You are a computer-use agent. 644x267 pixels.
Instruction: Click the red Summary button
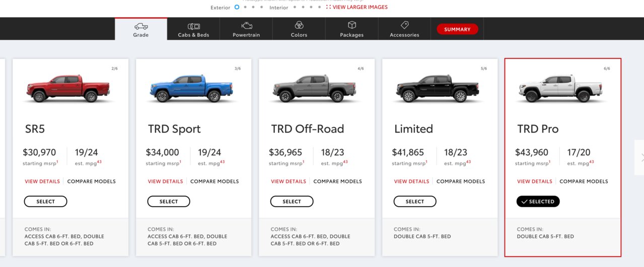coord(457,29)
